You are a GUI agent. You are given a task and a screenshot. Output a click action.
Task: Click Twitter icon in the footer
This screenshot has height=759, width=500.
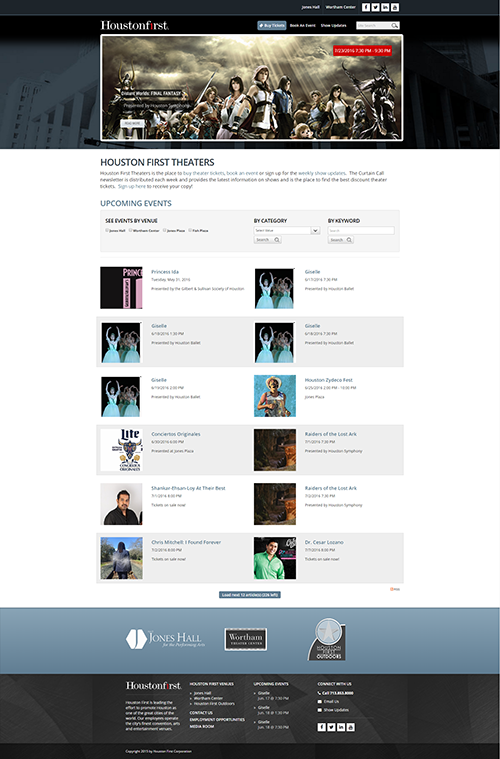[331, 727]
